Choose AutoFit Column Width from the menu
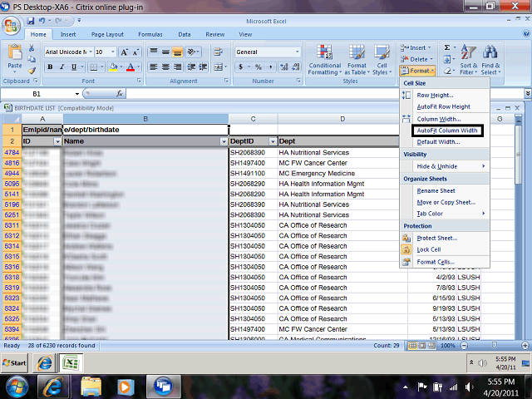Screen dimensions: 532x399 [446, 131]
